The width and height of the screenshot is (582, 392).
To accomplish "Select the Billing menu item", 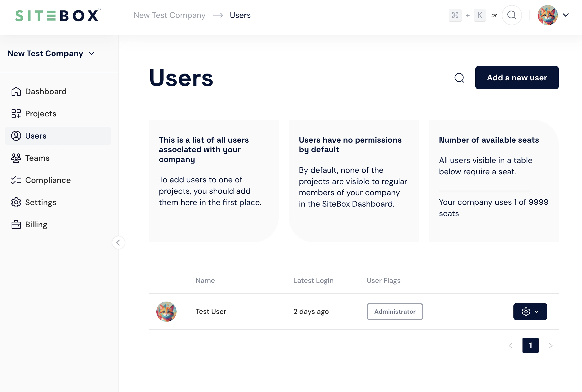I will (x=36, y=224).
